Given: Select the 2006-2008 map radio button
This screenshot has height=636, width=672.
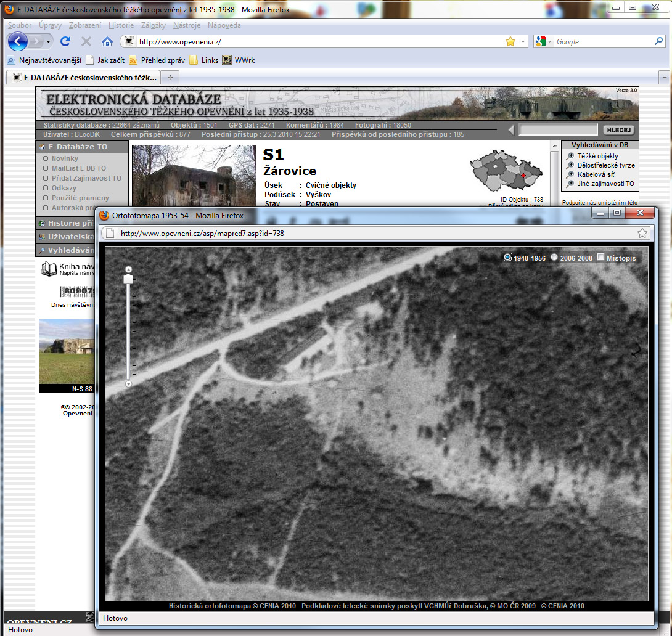Looking at the screenshot, I should tap(554, 258).
